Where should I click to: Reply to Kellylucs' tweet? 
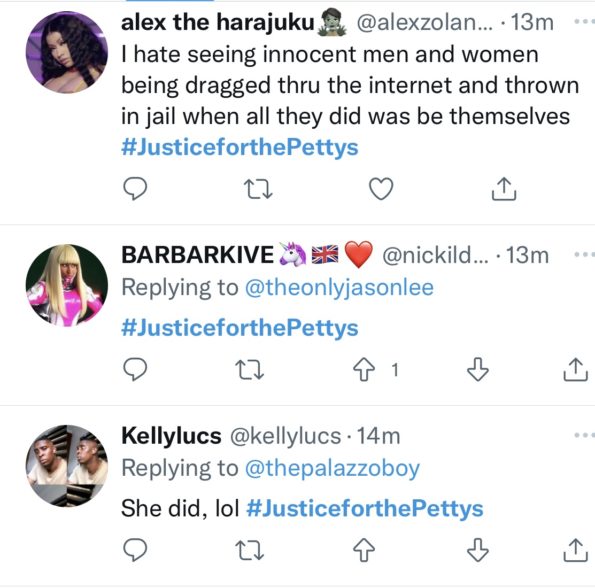(x=135, y=550)
